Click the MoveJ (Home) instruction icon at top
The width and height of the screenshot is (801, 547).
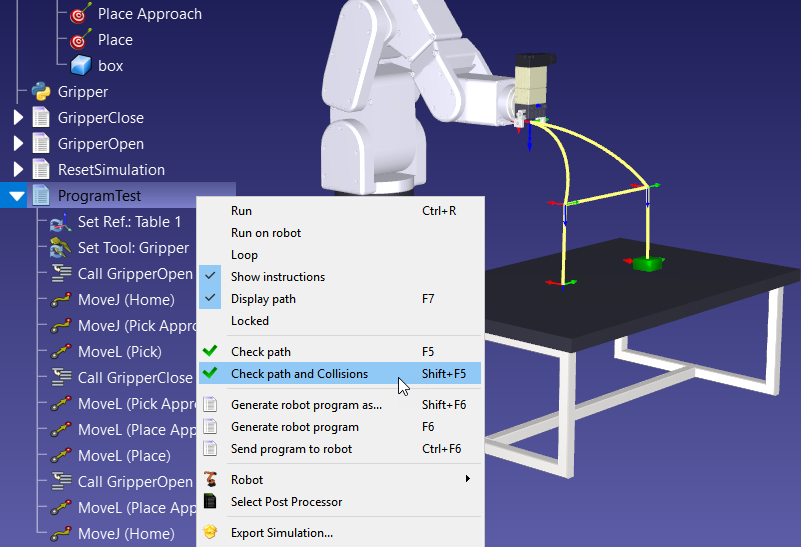pos(61,300)
